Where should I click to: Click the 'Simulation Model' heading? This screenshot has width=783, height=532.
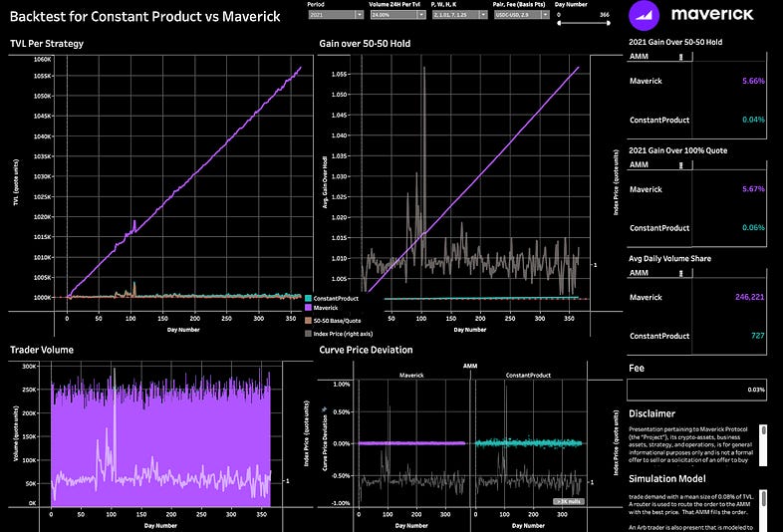click(667, 478)
